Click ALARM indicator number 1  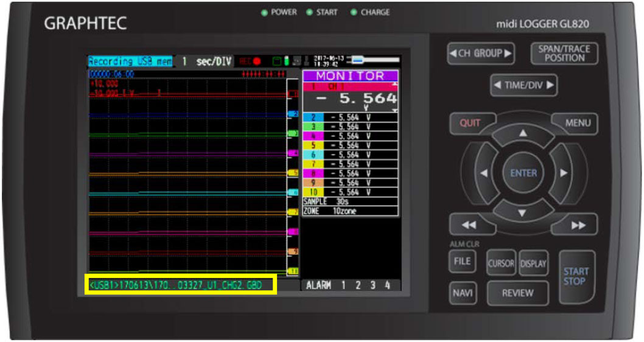[343, 285]
